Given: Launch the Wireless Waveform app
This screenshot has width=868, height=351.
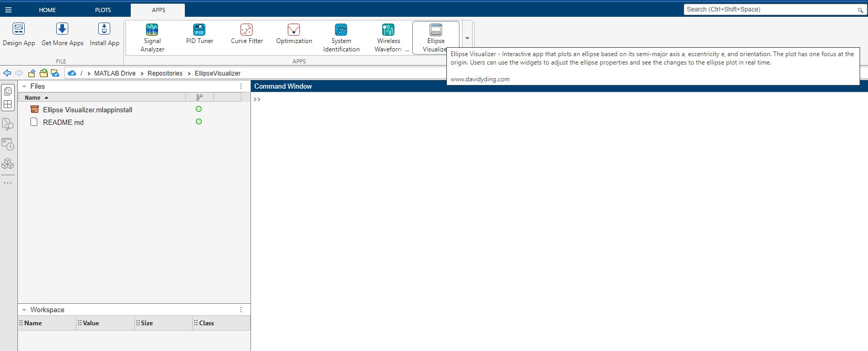Looking at the screenshot, I should [389, 38].
